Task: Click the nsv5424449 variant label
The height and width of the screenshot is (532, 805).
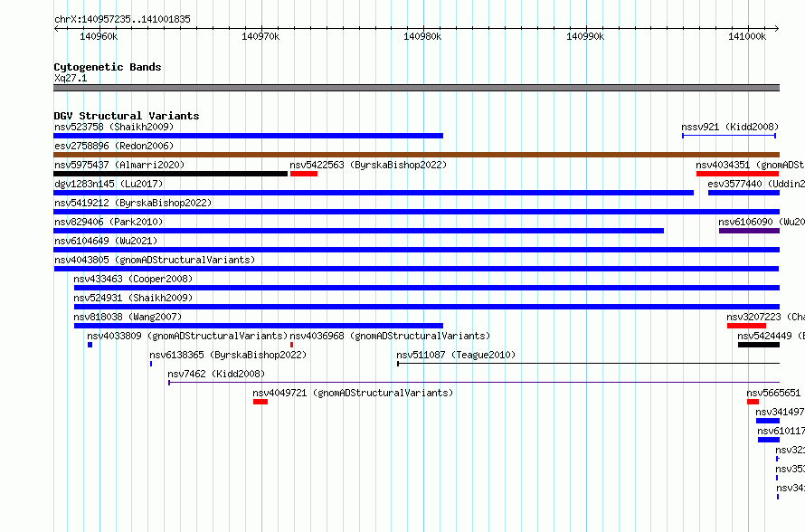Action: tap(772, 336)
